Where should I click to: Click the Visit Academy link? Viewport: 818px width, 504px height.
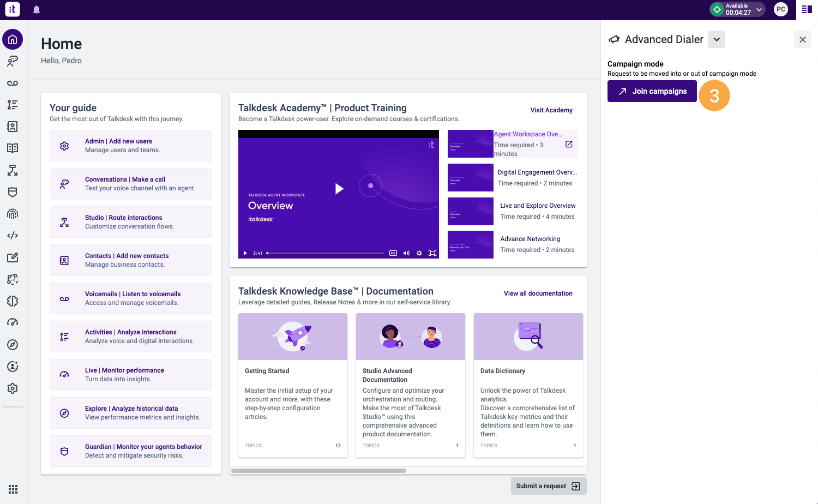click(551, 110)
